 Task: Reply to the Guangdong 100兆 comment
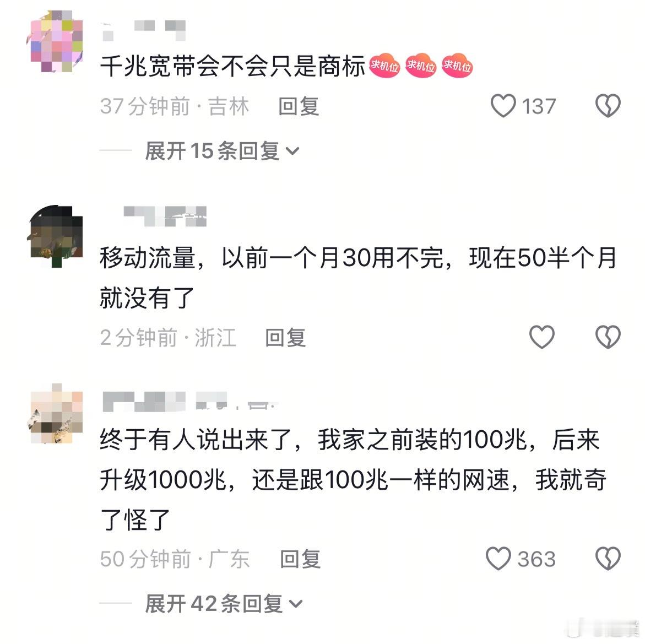point(300,559)
